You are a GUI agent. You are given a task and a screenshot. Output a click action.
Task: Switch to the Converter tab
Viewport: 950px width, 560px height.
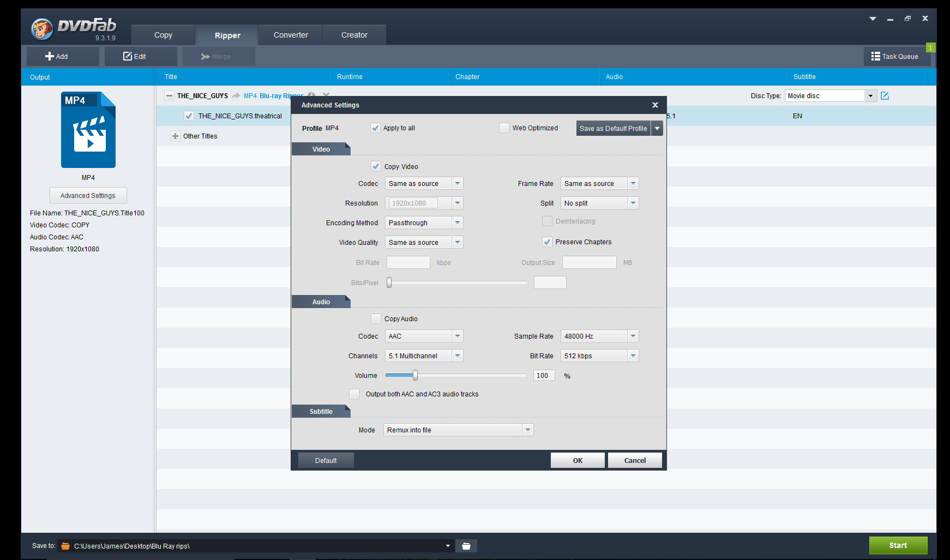[291, 35]
